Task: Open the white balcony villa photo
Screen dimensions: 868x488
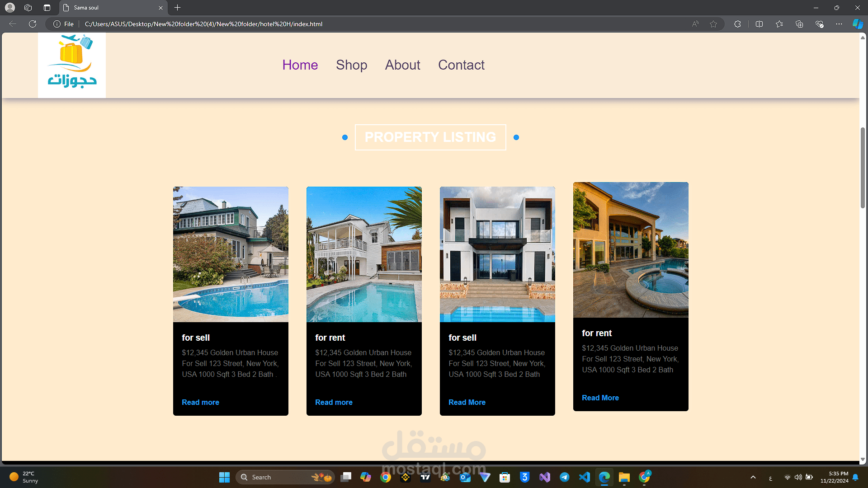Action: pyautogui.click(x=364, y=254)
